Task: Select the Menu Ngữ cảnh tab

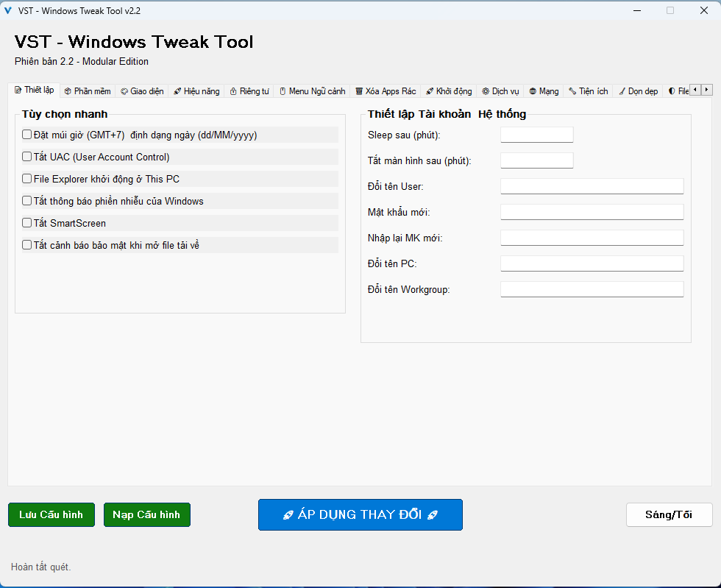Action: click(x=312, y=91)
